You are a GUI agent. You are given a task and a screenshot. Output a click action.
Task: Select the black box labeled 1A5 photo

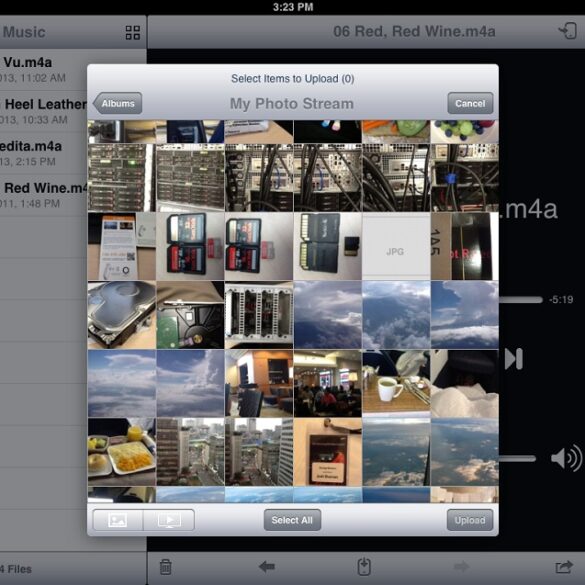(x=464, y=246)
